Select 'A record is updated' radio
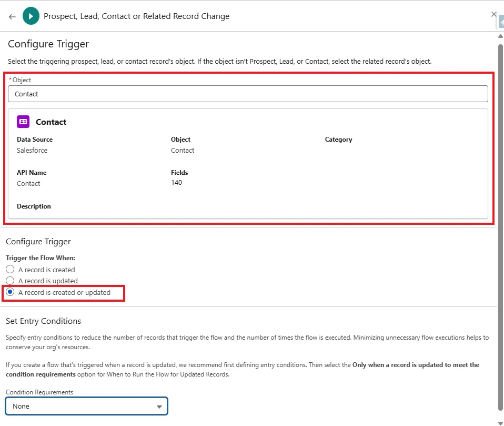The height and width of the screenshot is (426, 504). (10, 281)
